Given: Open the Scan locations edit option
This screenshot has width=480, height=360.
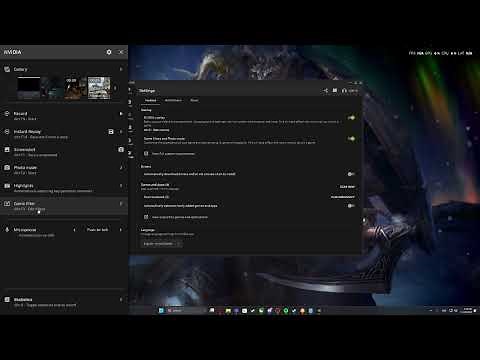Looking at the screenshot, I should pyautogui.click(x=343, y=197).
